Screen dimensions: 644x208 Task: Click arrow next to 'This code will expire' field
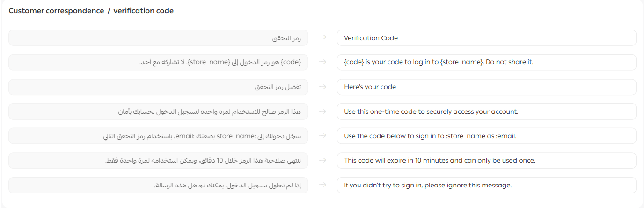coord(322,160)
